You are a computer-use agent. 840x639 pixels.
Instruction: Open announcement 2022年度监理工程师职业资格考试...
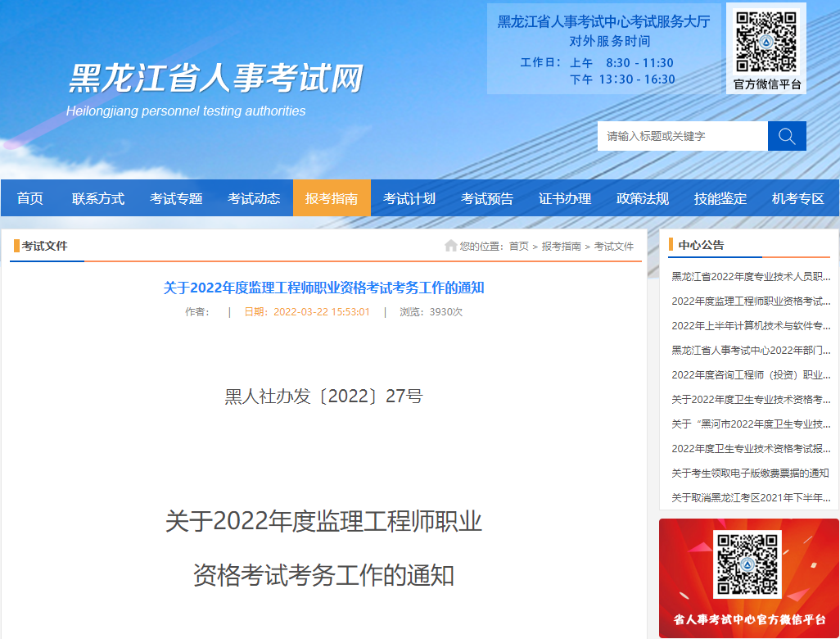tap(751, 301)
